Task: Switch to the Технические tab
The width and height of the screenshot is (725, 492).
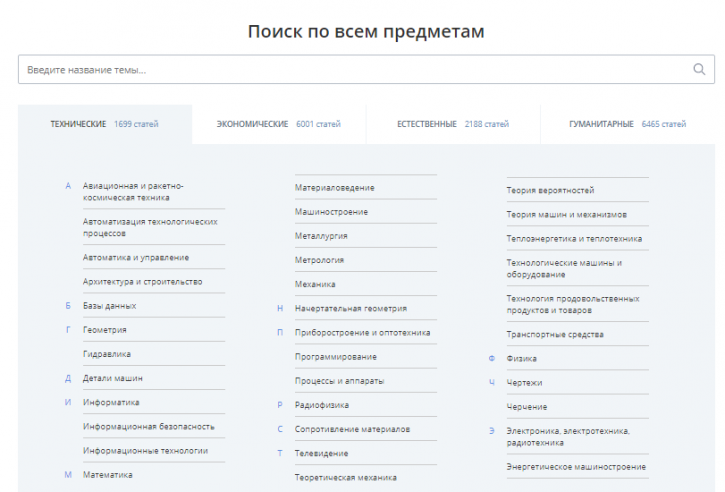Action: tap(104, 124)
